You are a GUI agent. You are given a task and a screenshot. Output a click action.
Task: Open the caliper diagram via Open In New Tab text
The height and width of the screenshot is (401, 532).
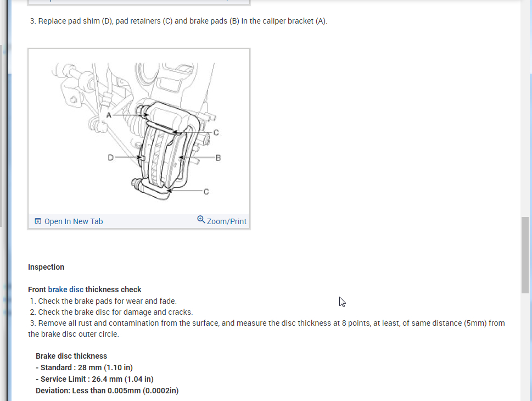[73, 221]
